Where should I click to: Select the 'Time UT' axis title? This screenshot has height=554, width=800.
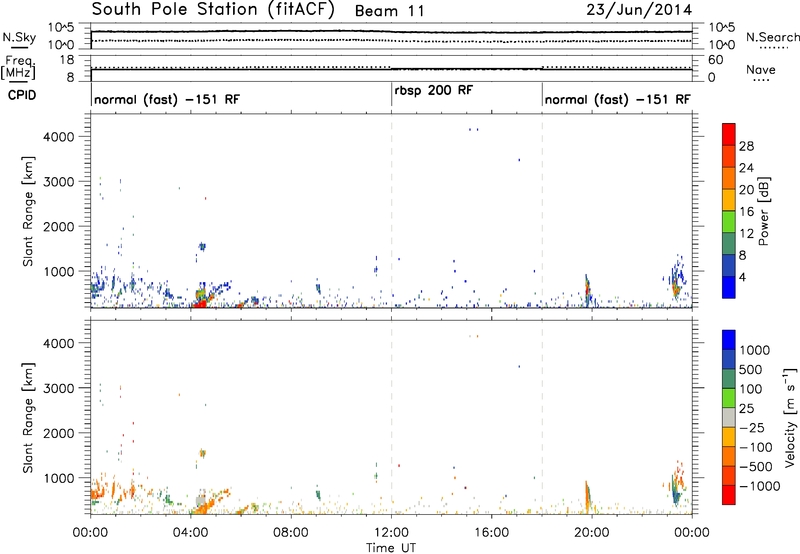[x=391, y=548]
